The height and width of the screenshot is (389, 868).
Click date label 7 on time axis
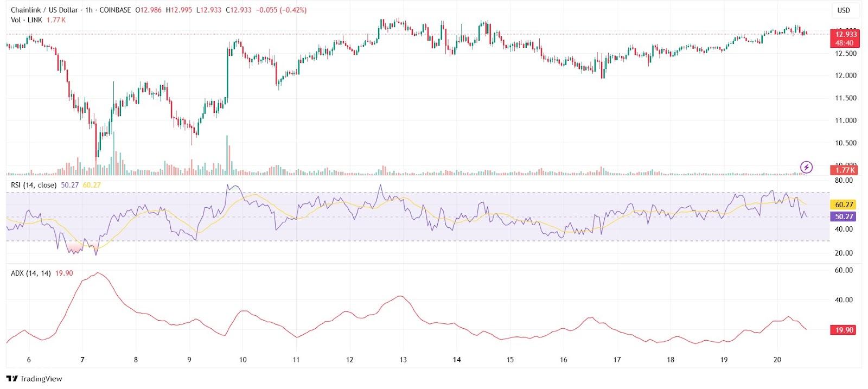(x=82, y=359)
